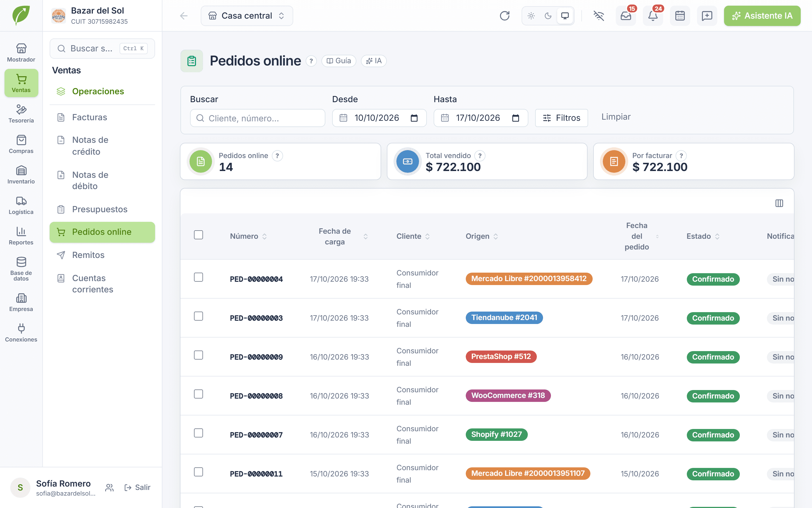812x508 pixels.
Task: Open Reportes section
Action: tap(21, 236)
